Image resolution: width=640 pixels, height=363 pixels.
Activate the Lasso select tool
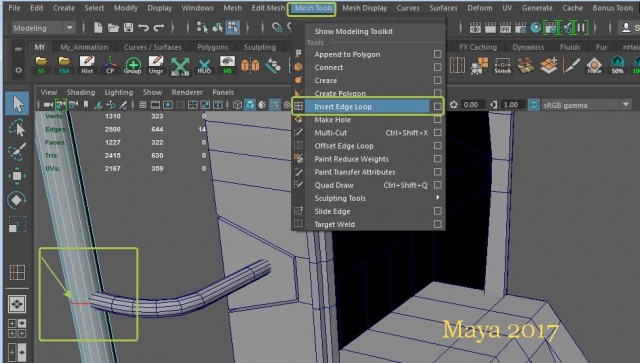[17, 128]
